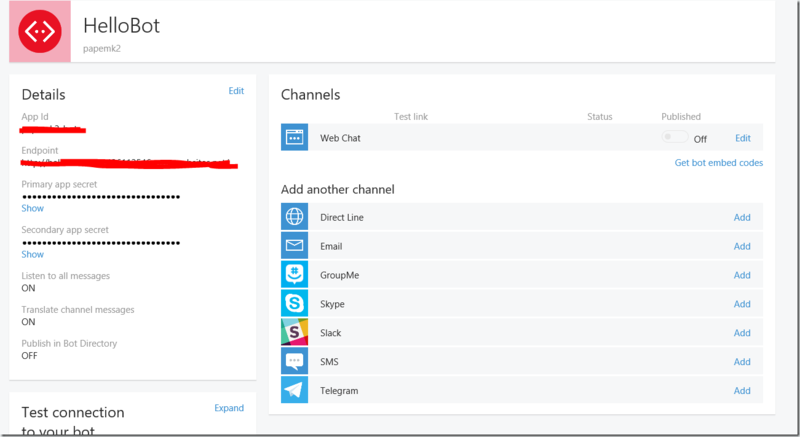Click the Add another channel heading
800x437 pixels.
coord(338,190)
